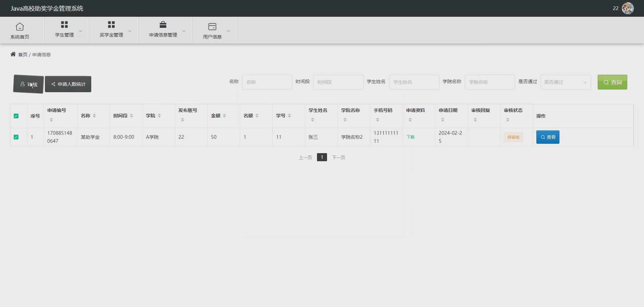Sort by 发布账号 column arrows
The image size is (644, 307).
pyautogui.click(x=182, y=120)
